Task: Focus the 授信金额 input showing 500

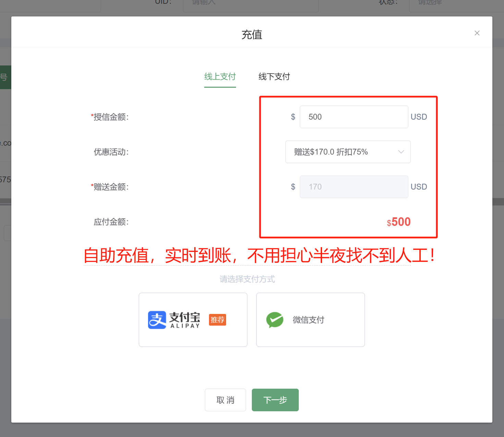Action: tap(354, 117)
